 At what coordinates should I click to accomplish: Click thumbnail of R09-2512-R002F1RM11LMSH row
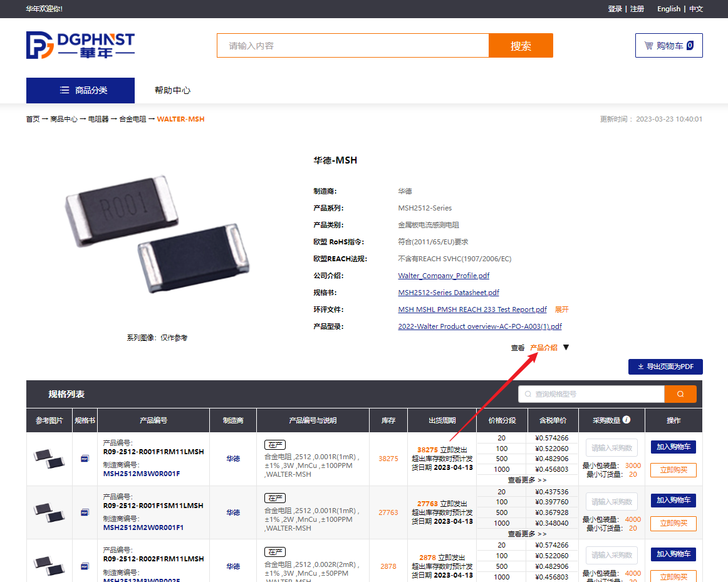pyautogui.click(x=49, y=566)
